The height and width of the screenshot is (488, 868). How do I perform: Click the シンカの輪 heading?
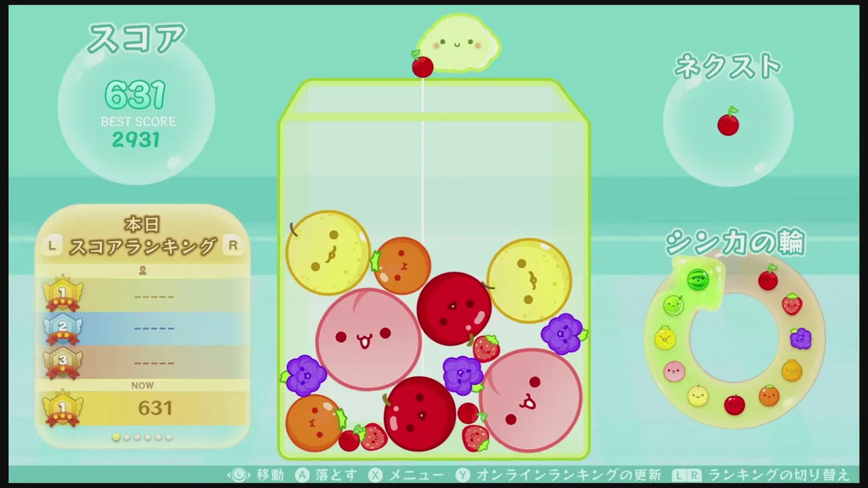point(734,243)
